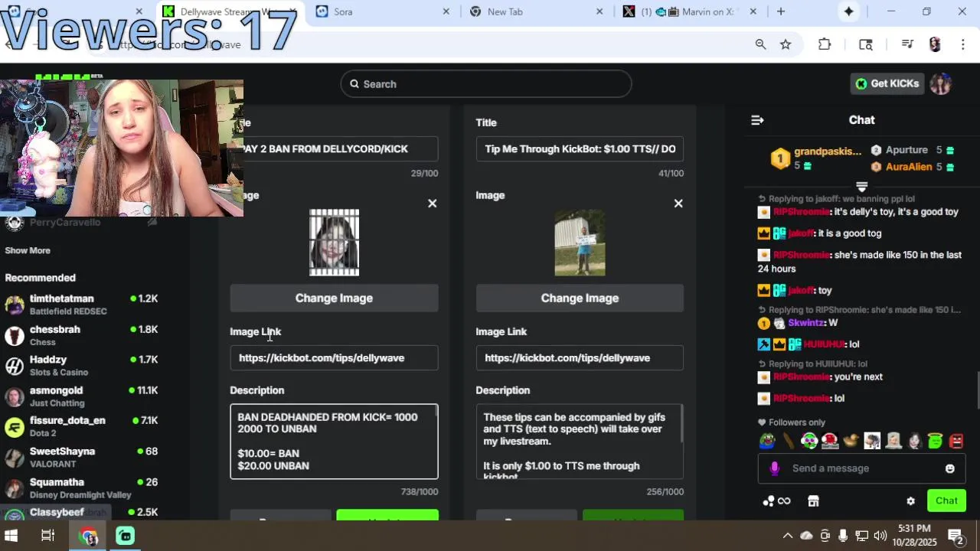Screen dimensions: 980x551
Task: Focus the Kick search box
Action: pos(486,84)
